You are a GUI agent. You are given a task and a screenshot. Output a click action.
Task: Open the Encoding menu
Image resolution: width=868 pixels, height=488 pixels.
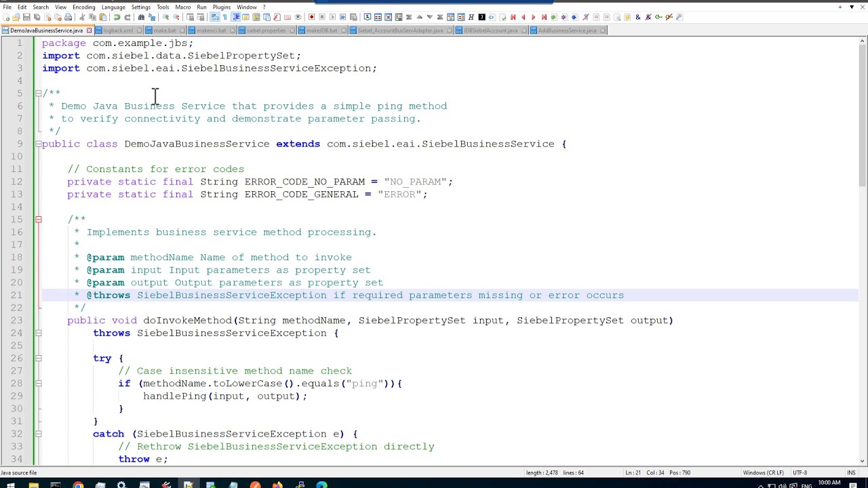coord(84,7)
